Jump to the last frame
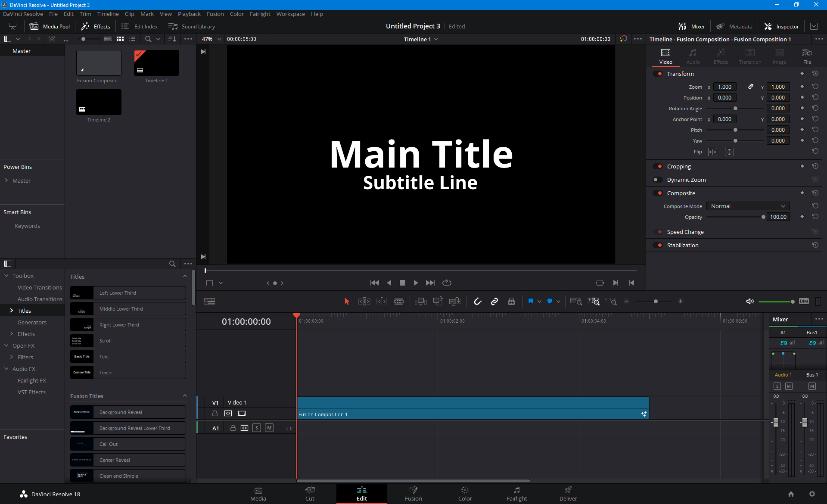827x504 pixels. point(430,283)
